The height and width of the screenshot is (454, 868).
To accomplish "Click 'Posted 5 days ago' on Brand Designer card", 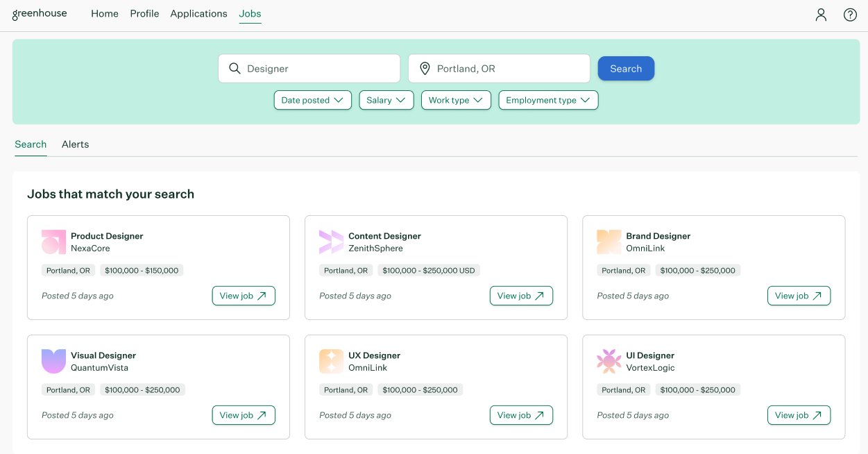I will point(633,296).
